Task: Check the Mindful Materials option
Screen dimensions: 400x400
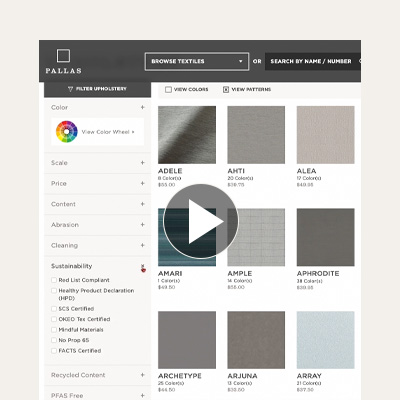Action: (x=54, y=330)
